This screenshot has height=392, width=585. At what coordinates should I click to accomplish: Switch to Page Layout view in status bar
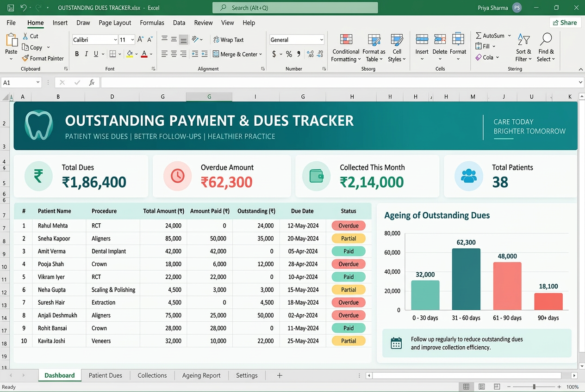482,387
